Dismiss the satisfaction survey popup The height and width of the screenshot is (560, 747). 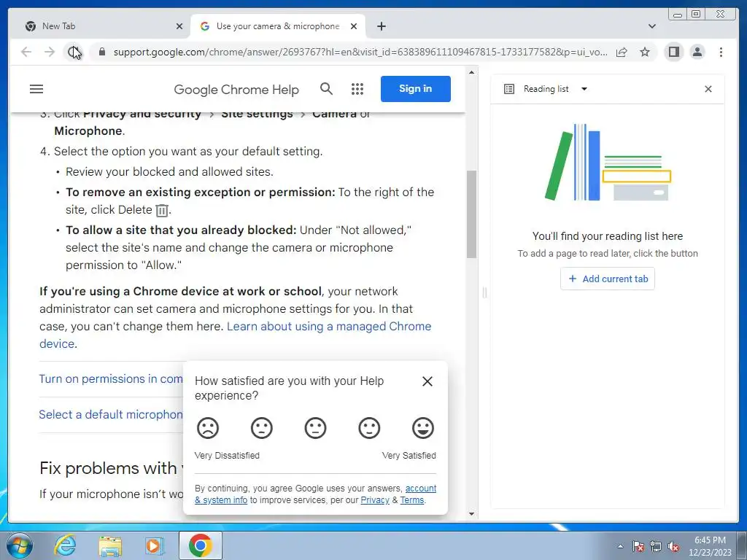coord(427,381)
